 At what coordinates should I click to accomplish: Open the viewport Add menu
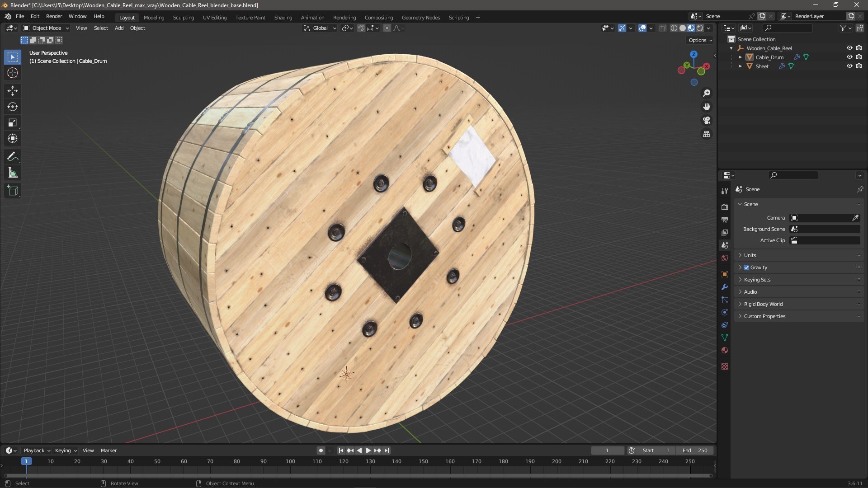[119, 28]
